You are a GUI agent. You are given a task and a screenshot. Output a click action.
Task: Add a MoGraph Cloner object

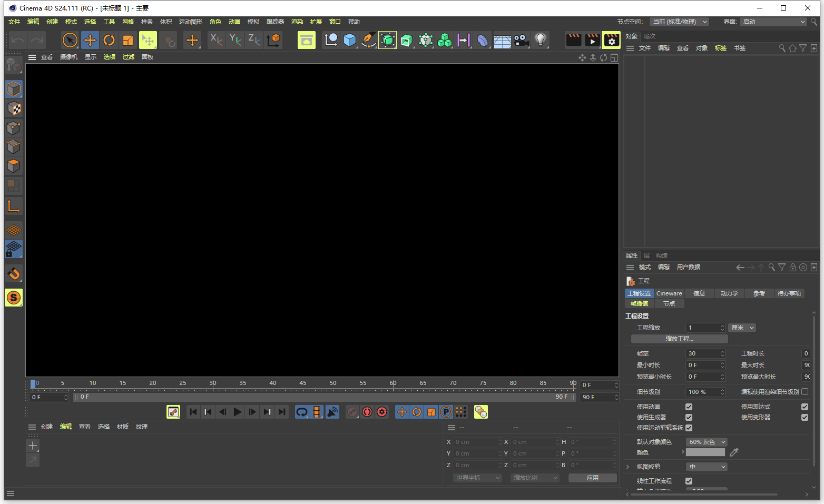(x=445, y=40)
